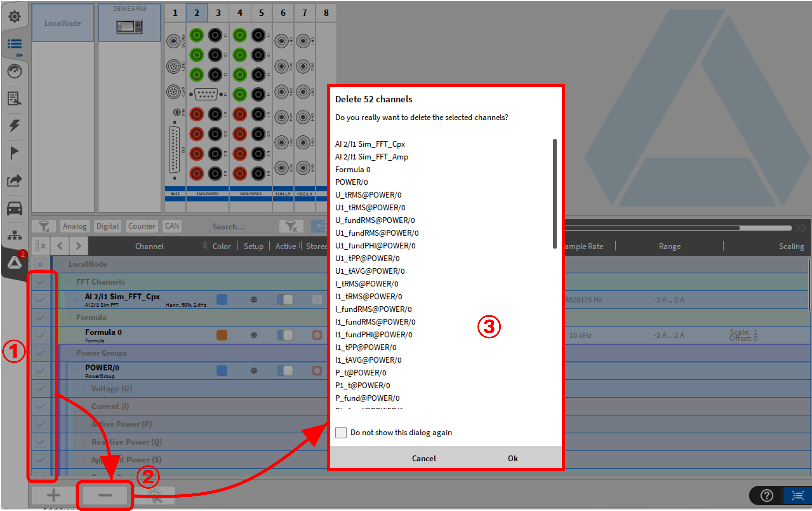The height and width of the screenshot is (511, 812).
Task: Expand the Voltage (U) group
Action: (84, 389)
